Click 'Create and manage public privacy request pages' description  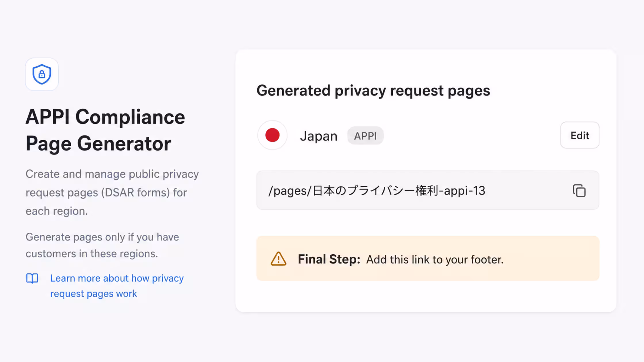(112, 192)
